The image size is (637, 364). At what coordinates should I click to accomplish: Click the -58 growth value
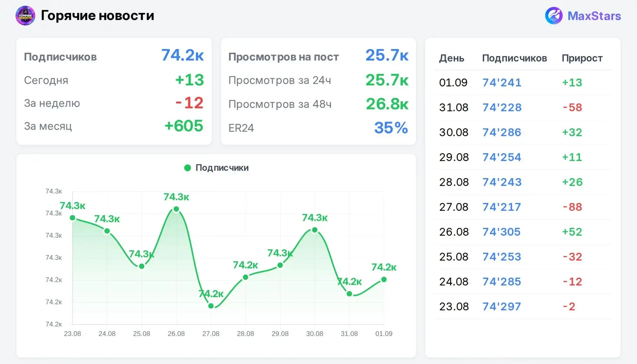pyautogui.click(x=572, y=107)
